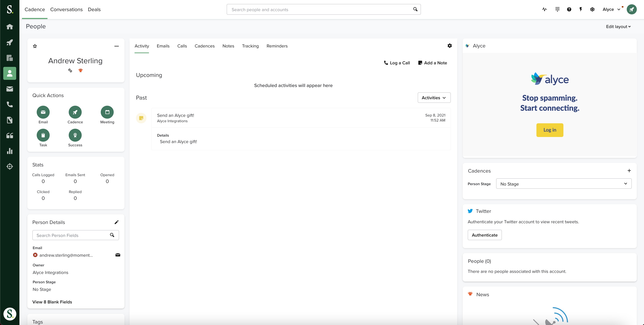The image size is (644, 325).
Task: Expand the Edit layout menu
Action: click(618, 27)
